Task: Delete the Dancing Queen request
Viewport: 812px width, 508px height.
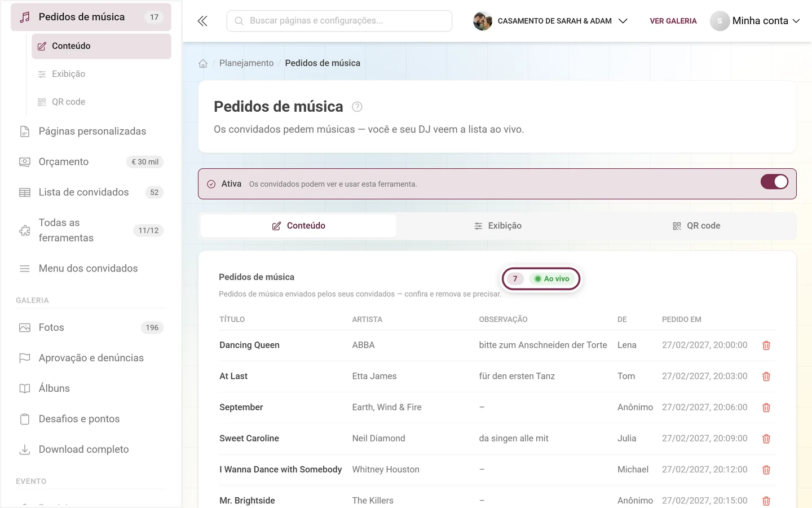Action: (x=766, y=345)
